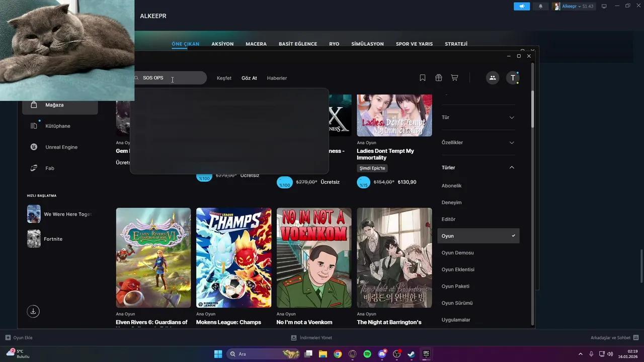Open Task View on the taskbar
The height and width of the screenshot is (362, 644).
308,354
